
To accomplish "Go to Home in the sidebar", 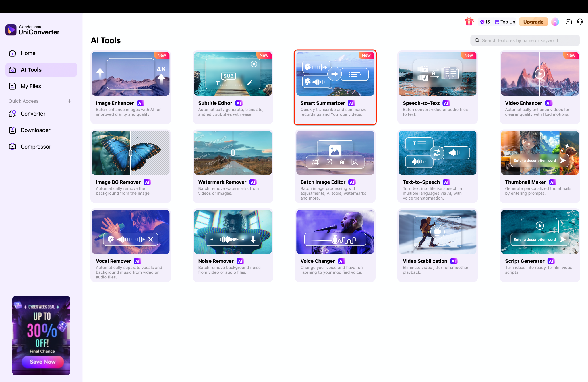I will coord(28,53).
